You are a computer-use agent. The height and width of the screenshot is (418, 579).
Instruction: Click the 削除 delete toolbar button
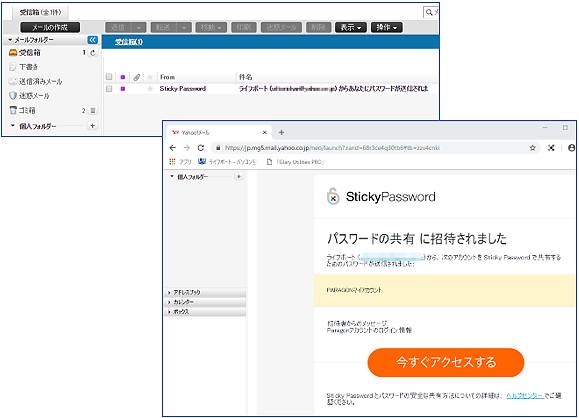(318, 27)
